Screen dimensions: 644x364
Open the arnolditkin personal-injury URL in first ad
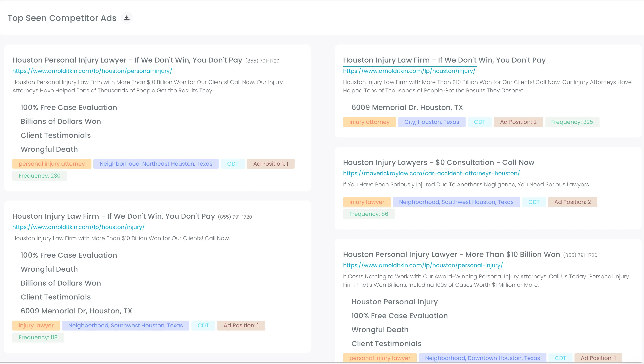pyautogui.click(x=92, y=71)
